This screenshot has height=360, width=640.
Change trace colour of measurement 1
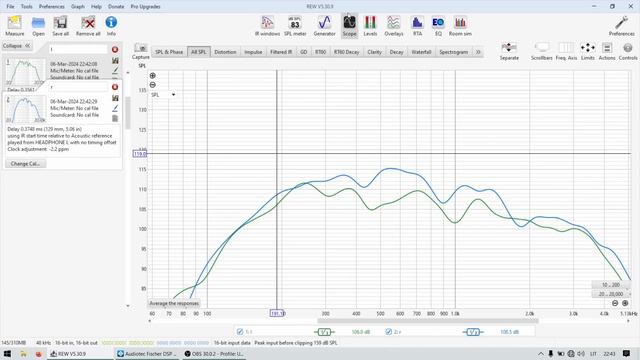[115, 71]
